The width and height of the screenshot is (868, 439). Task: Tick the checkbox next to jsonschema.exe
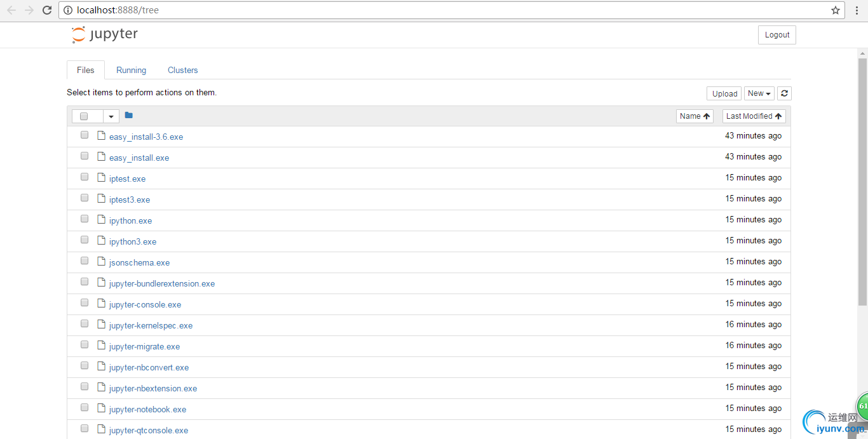[x=85, y=260]
